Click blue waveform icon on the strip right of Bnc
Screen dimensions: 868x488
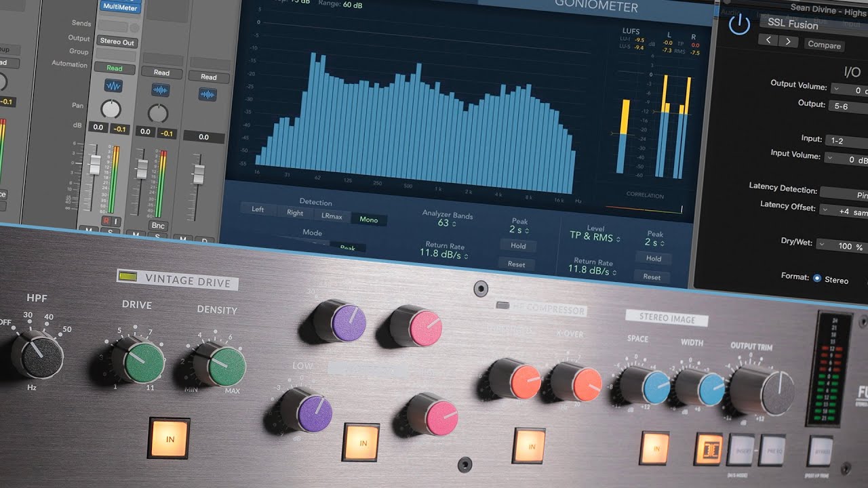(208, 94)
